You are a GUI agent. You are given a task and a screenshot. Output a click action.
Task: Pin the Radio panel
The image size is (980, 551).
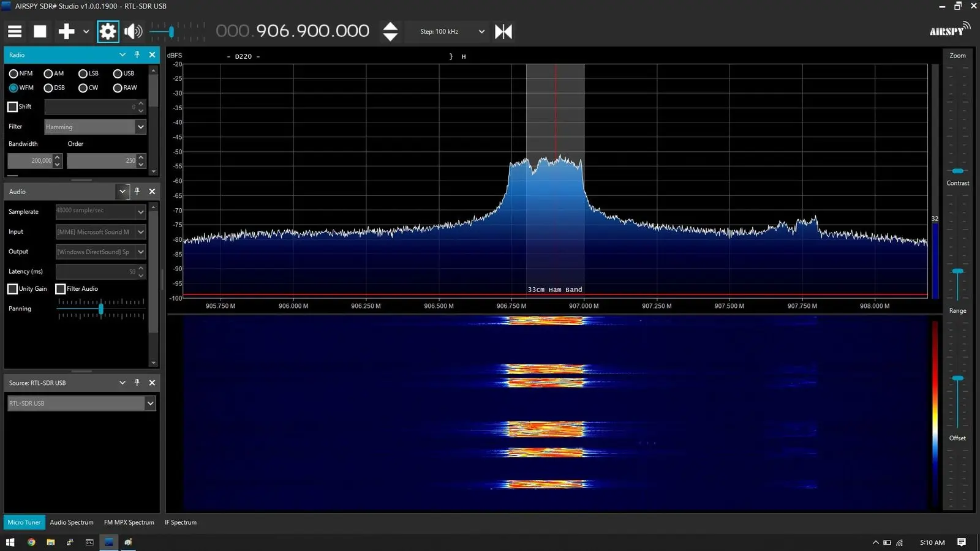pyautogui.click(x=137, y=54)
